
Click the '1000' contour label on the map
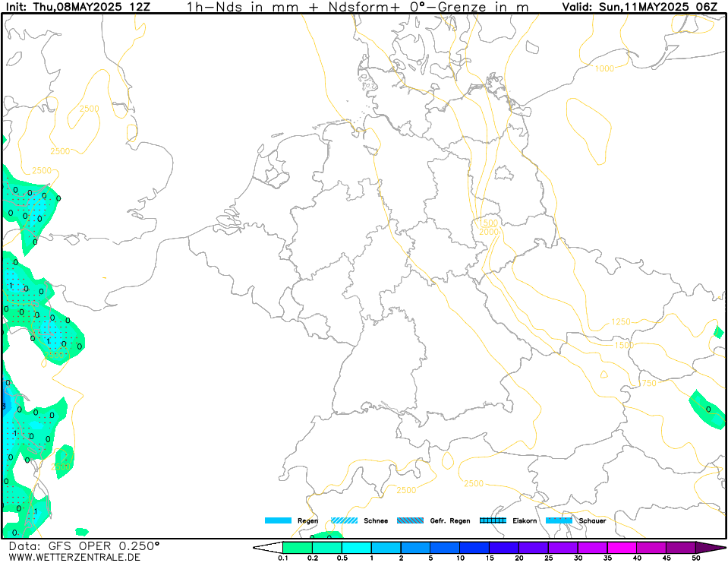[604, 68]
